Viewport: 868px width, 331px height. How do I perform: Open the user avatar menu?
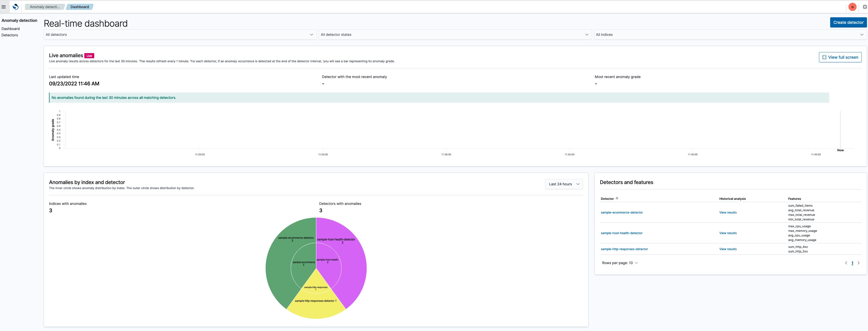852,7
